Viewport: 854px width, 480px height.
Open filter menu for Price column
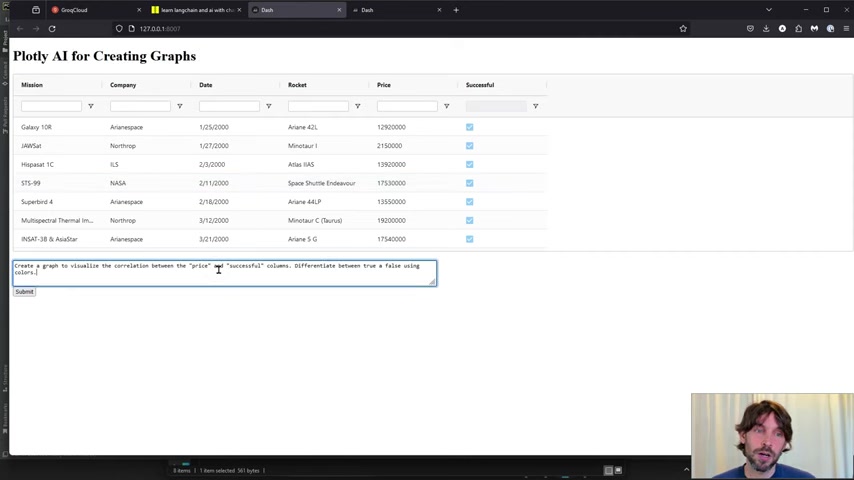[447, 106]
